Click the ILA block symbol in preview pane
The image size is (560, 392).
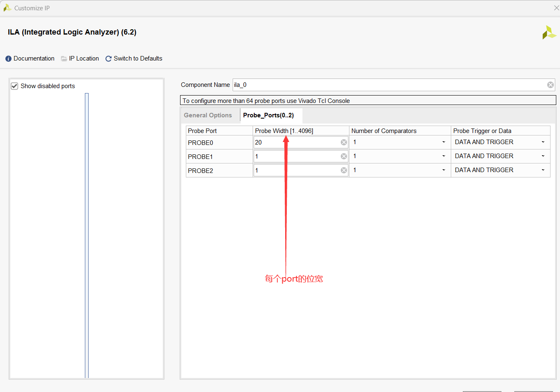[x=87, y=236]
